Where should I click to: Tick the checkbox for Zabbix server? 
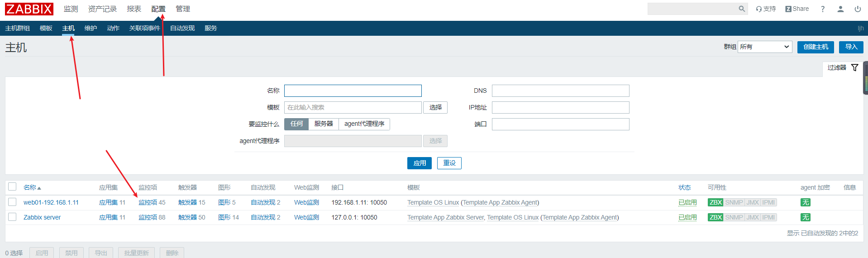[12, 217]
